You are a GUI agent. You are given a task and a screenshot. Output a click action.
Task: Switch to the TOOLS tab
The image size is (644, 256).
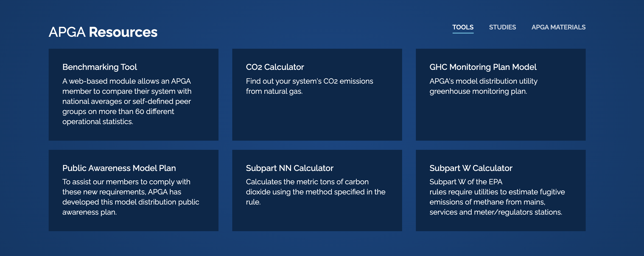(x=463, y=27)
